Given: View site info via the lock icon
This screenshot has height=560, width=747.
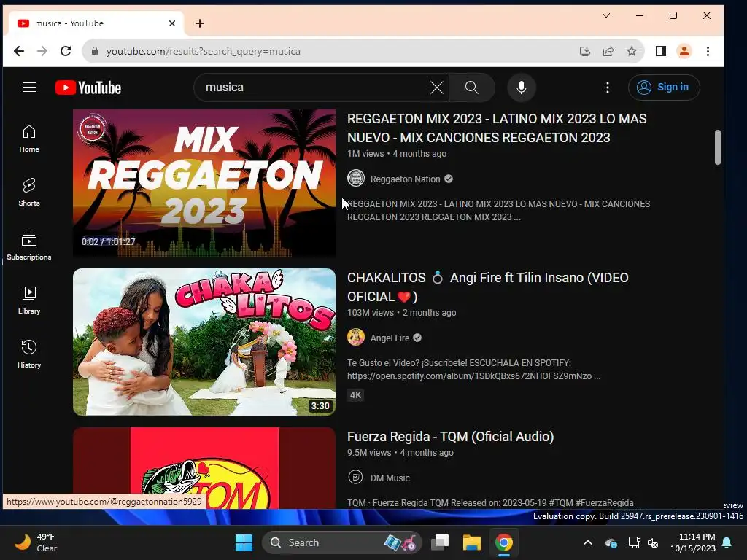Looking at the screenshot, I should pos(95,51).
